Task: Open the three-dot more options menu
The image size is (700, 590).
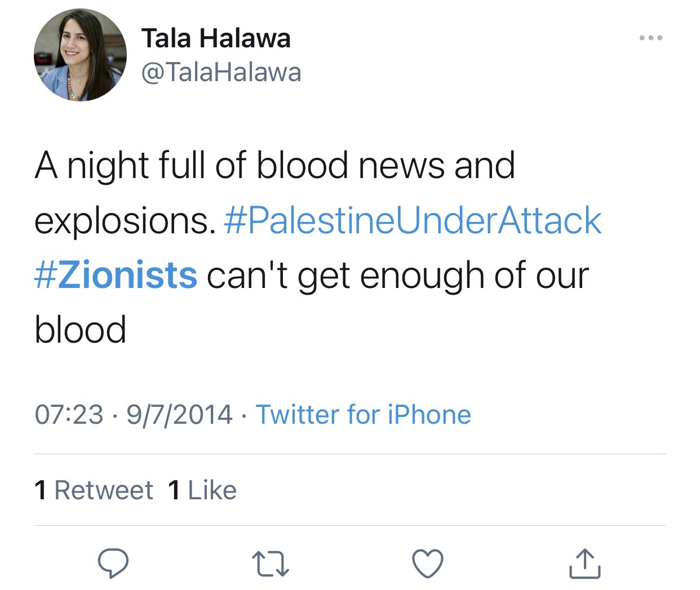Action: (651, 38)
